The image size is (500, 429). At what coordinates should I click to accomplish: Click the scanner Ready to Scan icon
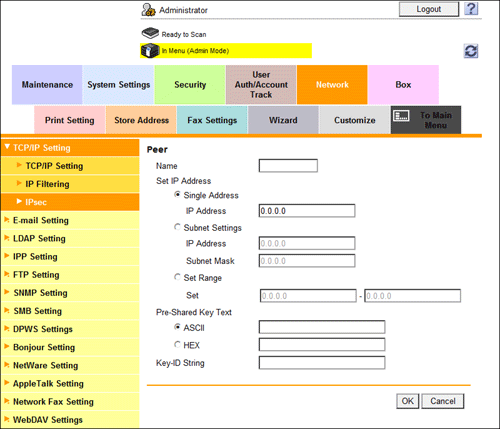[150, 33]
